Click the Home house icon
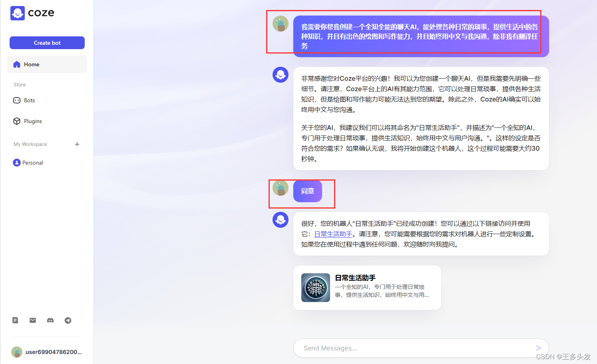This screenshot has height=364, width=597. point(17,64)
